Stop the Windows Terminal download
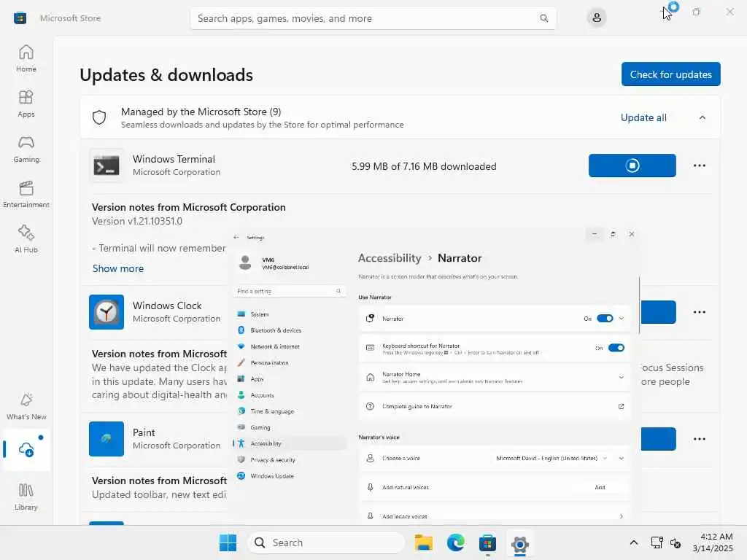 (632, 166)
